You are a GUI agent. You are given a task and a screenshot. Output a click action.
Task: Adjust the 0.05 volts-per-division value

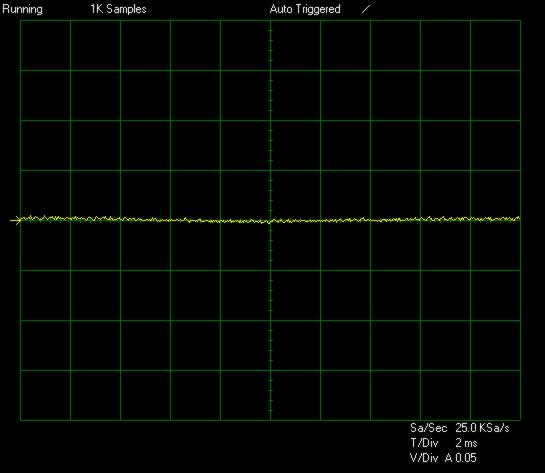point(466,458)
